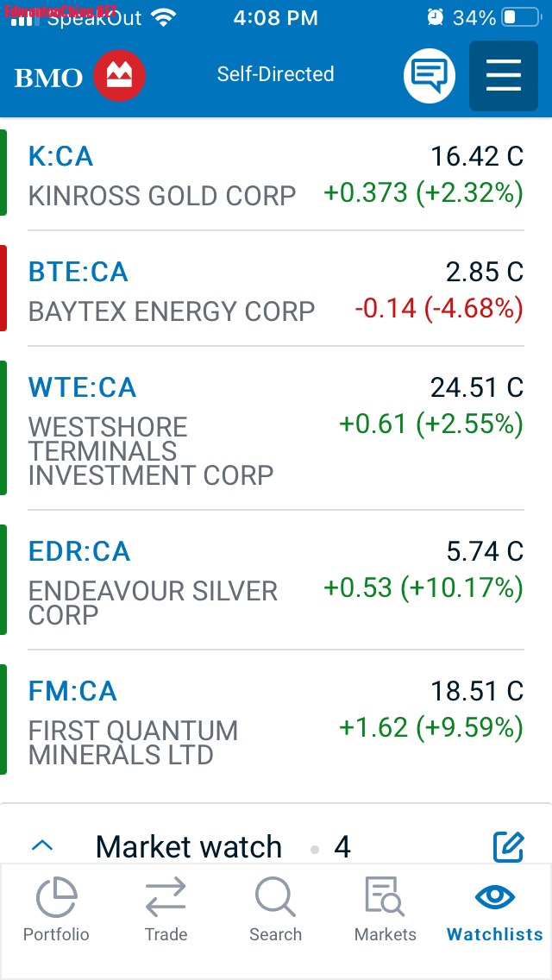Tap the battery indicator in status bar
Screen dimensions: 552x980
click(x=520, y=17)
